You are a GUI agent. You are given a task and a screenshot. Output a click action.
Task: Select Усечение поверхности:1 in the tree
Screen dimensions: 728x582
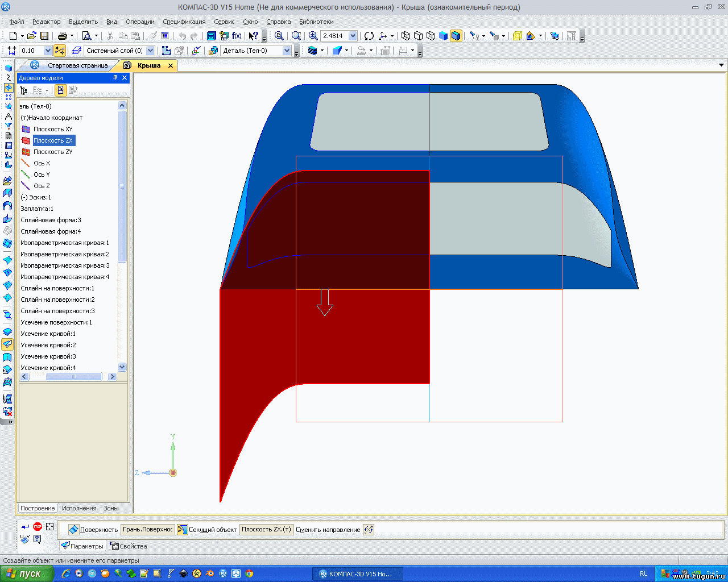click(56, 322)
